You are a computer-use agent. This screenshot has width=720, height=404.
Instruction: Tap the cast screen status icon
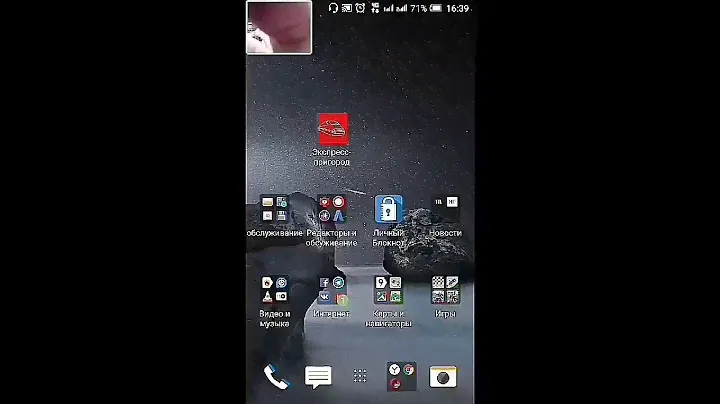(347, 8)
